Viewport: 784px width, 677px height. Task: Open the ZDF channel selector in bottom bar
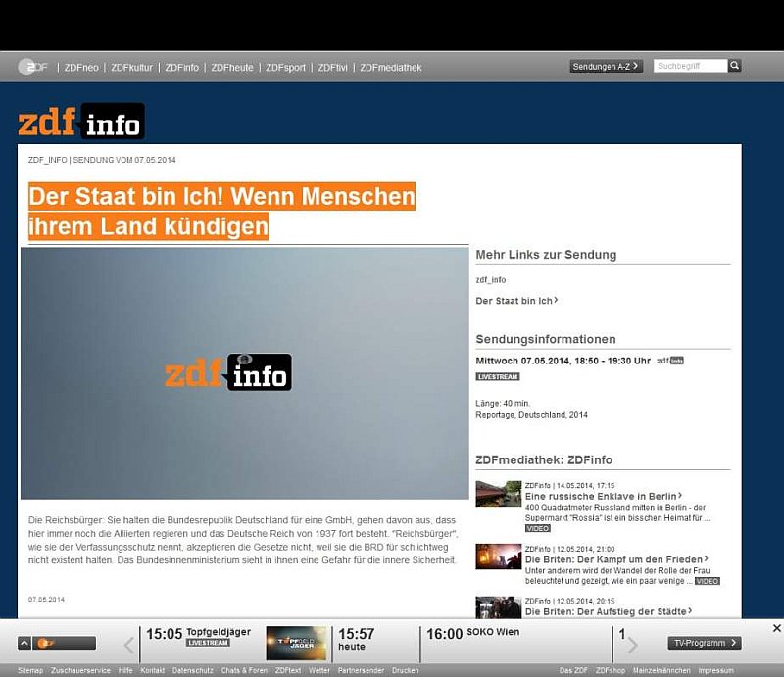point(57,643)
